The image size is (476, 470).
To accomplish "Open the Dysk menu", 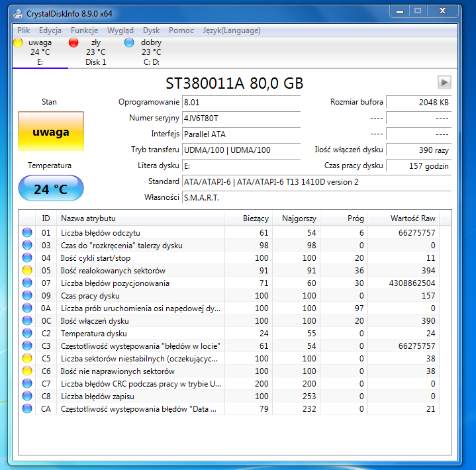I will 151,30.
